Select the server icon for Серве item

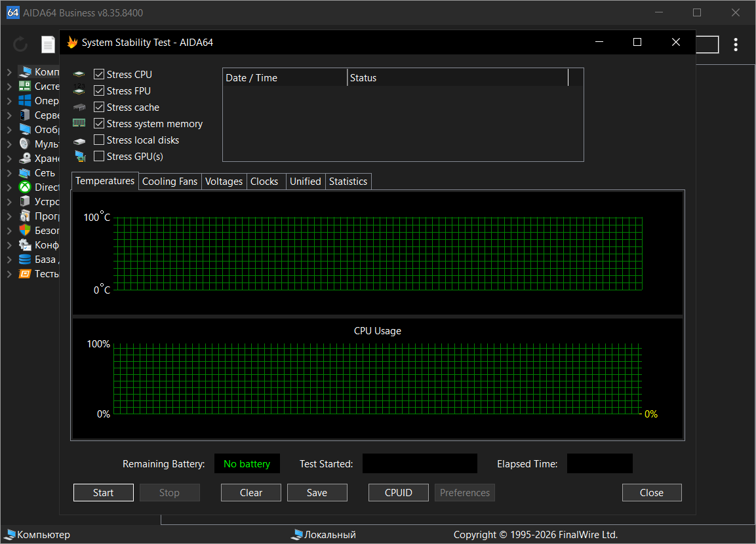coord(25,115)
